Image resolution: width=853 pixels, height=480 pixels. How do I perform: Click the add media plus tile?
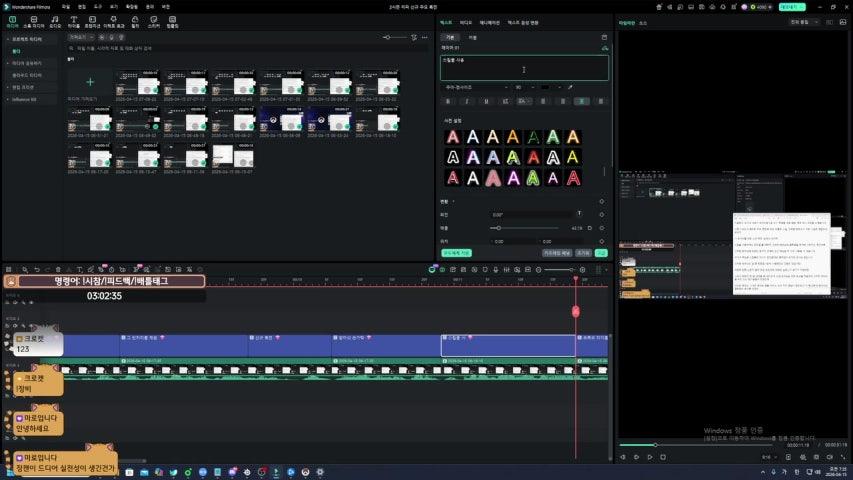[x=89, y=82]
